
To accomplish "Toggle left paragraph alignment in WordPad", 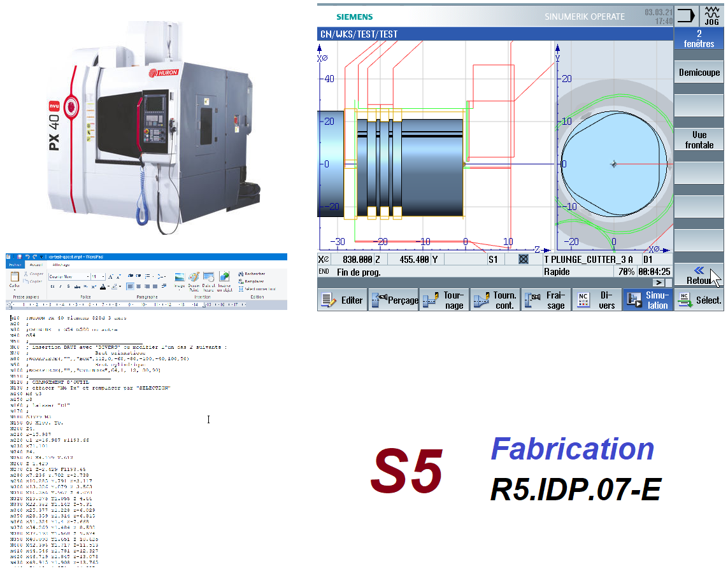I will [x=130, y=286].
